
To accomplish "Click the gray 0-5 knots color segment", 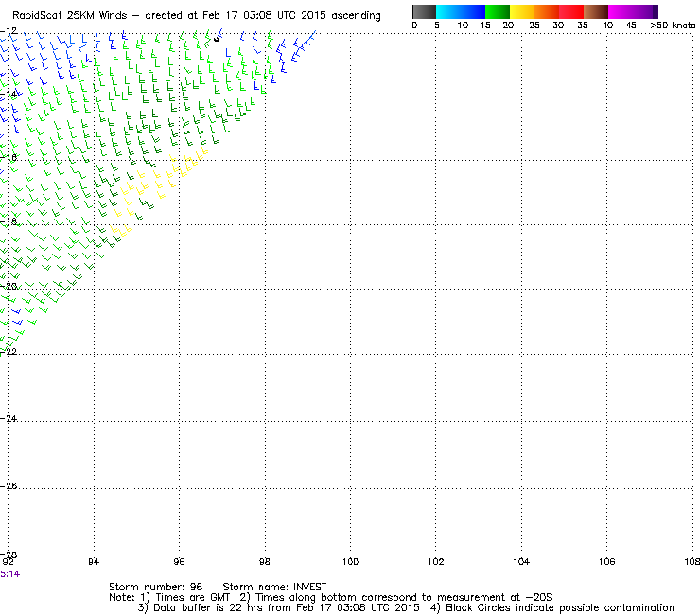I will pos(424,11).
